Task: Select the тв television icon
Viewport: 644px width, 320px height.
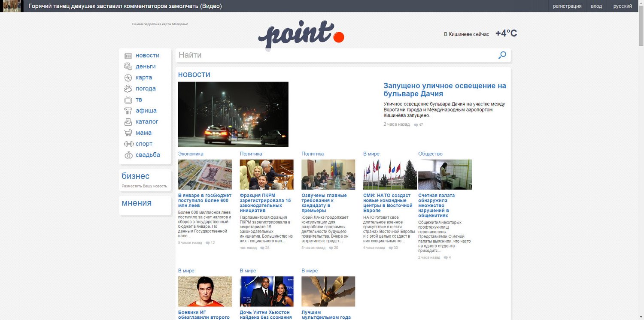Action: (x=128, y=100)
